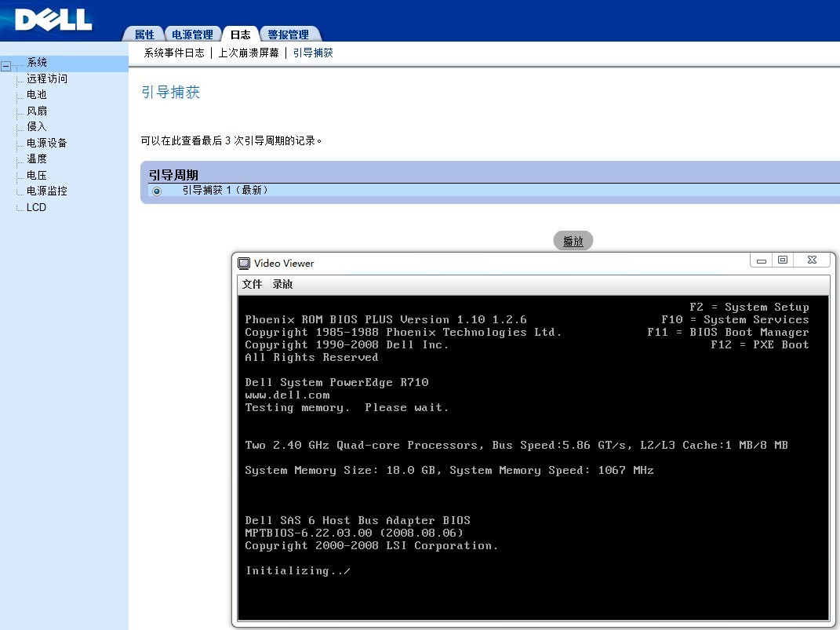Go to the 引导捕获 sub-tab link
This screenshot has width=840, height=630.
tap(313, 53)
